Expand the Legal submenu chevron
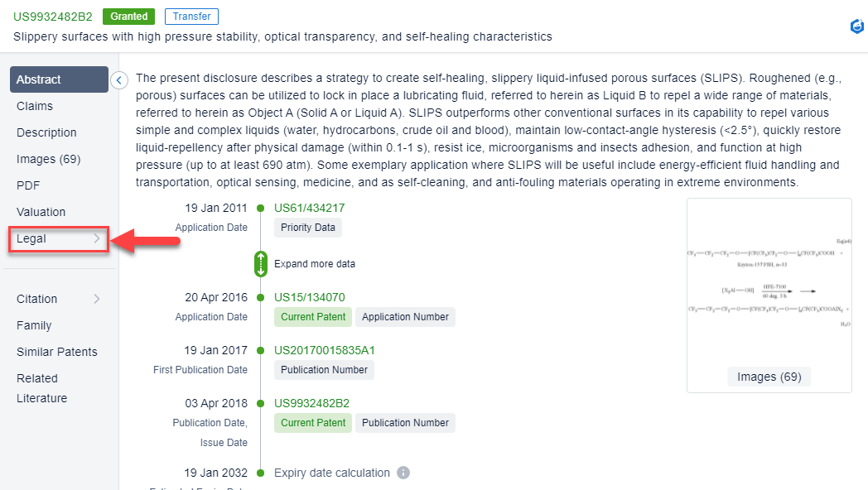 [x=96, y=239]
